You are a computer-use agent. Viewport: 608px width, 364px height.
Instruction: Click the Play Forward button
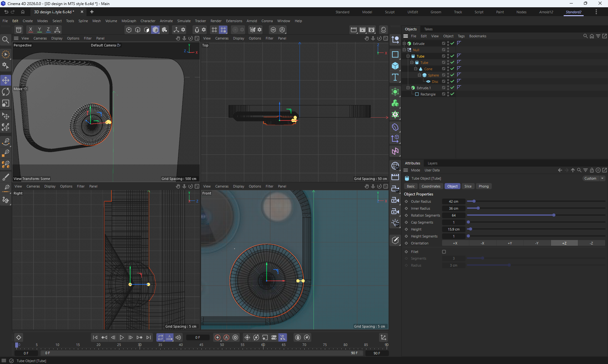pos(122,337)
